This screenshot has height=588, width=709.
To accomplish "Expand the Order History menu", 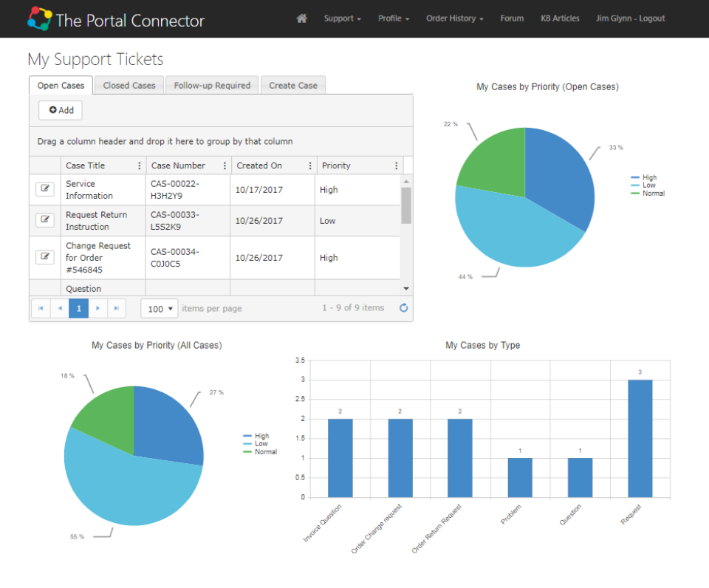I will [454, 18].
